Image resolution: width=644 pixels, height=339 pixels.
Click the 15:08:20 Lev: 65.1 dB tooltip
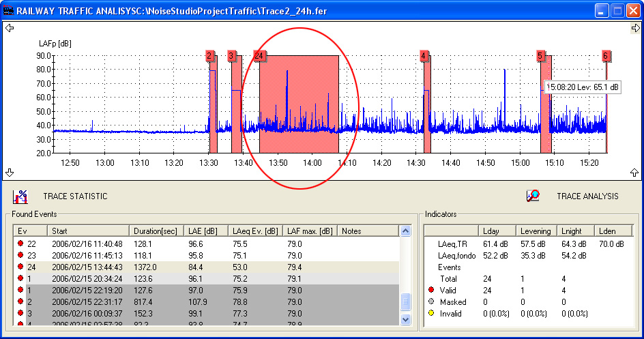point(583,87)
